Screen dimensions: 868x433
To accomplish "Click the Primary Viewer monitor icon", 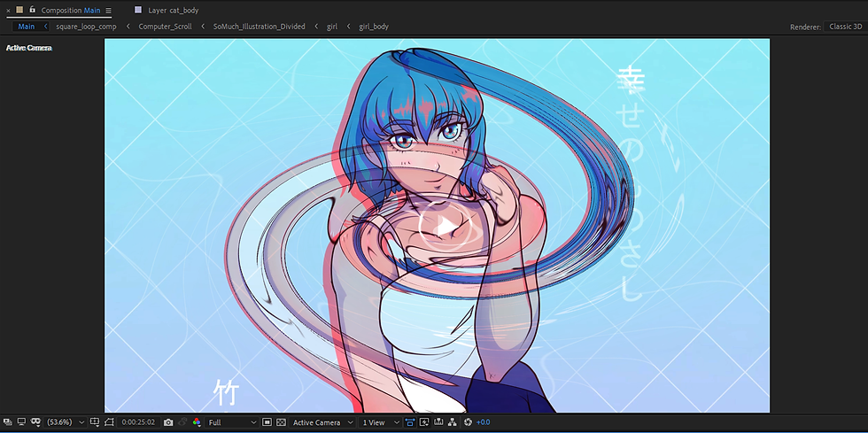I will click(21, 421).
